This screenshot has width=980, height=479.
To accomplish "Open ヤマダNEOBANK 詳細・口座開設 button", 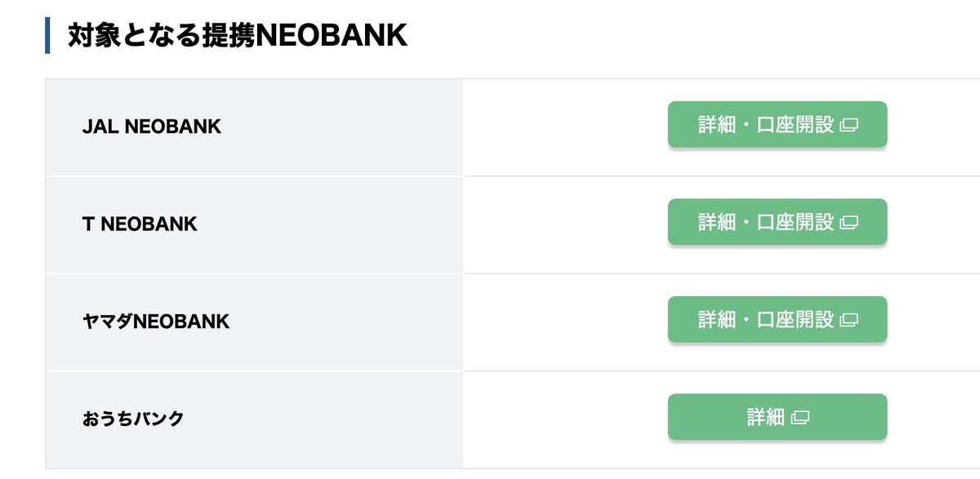I will pyautogui.click(x=777, y=320).
